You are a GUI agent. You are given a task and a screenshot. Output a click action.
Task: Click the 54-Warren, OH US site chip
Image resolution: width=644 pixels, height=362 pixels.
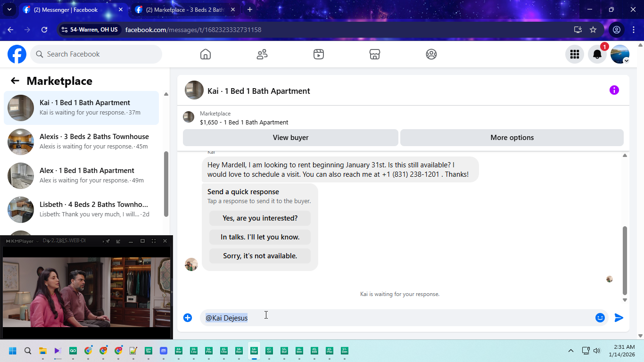pyautogui.click(x=90, y=30)
